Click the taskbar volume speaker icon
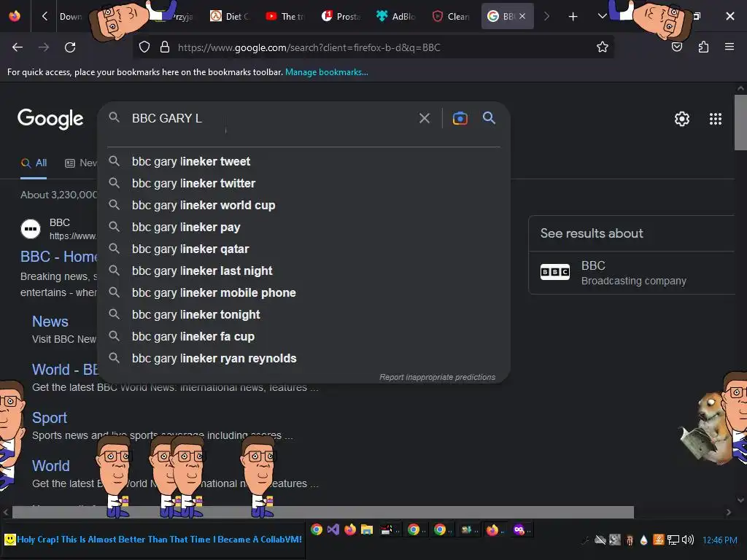The height and width of the screenshot is (560, 747). (687, 540)
